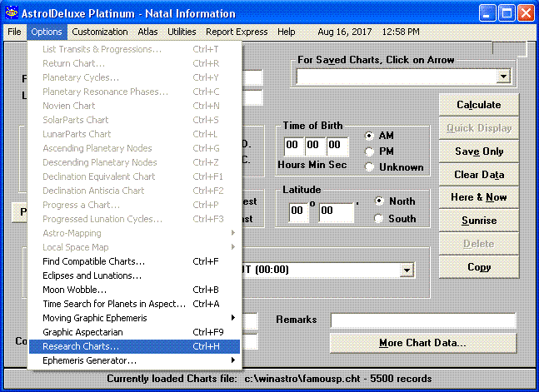Screen dimensions: 539x392
Task: Click the Save Only button
Action: point(479,151)
